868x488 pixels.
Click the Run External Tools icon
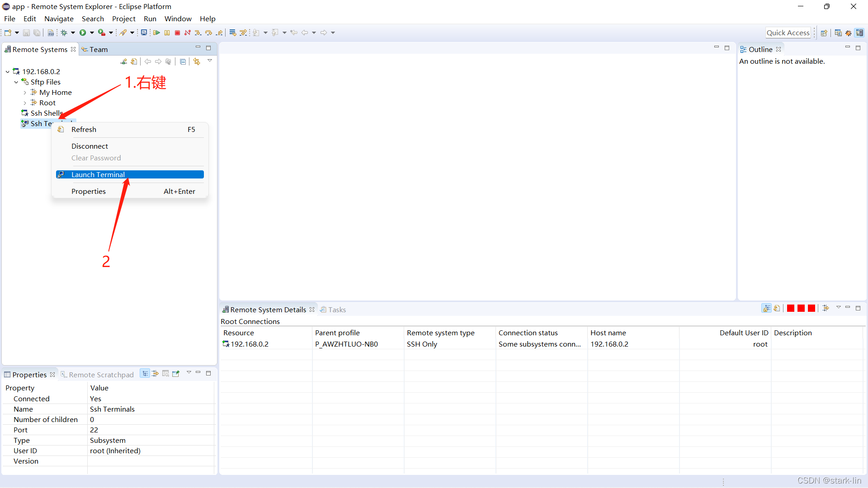(x=102, y=33)
